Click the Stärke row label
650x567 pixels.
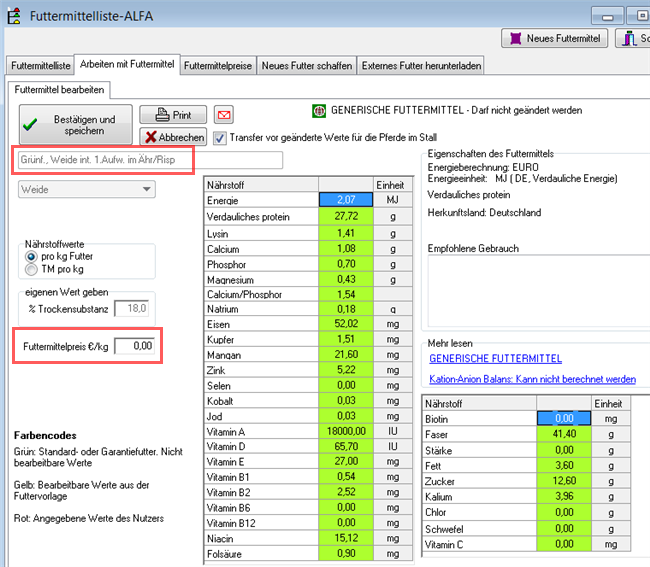coord(438,451)
